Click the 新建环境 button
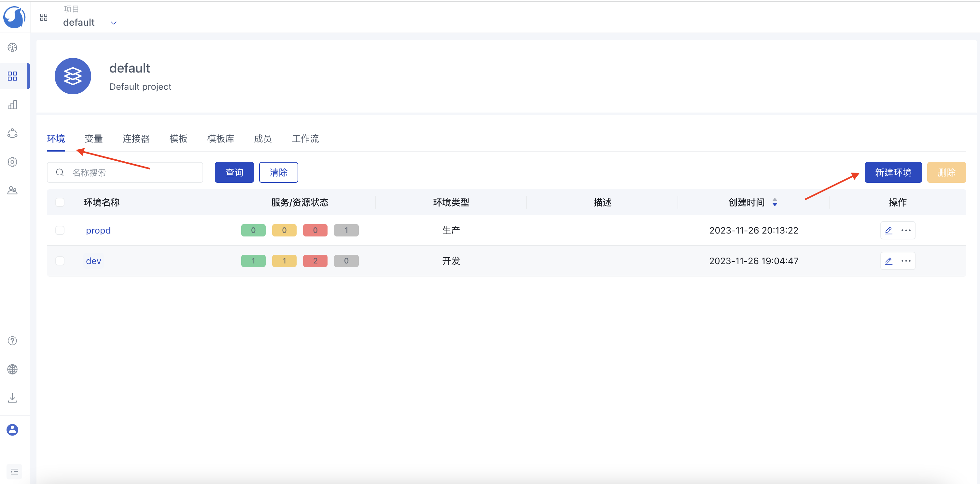The height and width of the screenshot is (484, 980). coord(893,172)
